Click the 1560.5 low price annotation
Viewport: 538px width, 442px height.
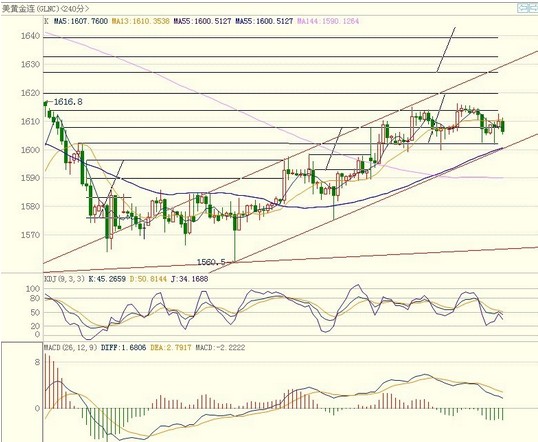[211, 262]
